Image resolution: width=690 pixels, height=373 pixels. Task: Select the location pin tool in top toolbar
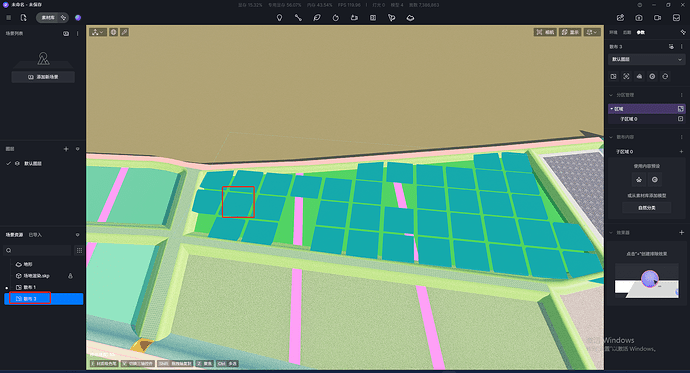point(279,18)
